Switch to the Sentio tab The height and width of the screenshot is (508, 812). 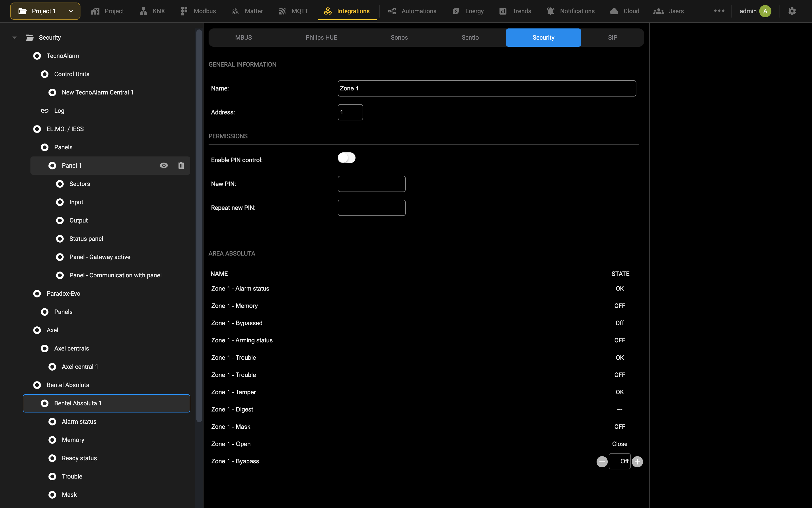pos(470,38)
